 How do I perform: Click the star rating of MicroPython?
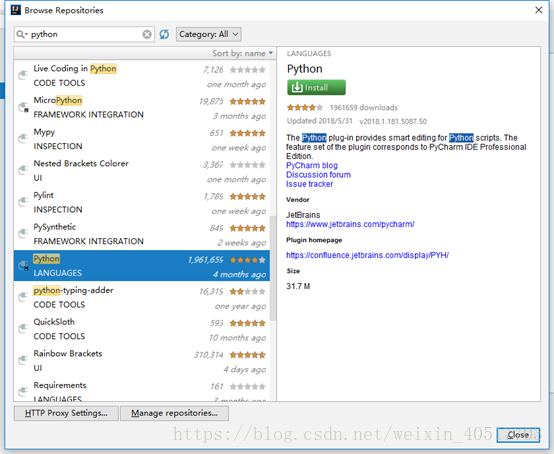[x=248, y=102]
